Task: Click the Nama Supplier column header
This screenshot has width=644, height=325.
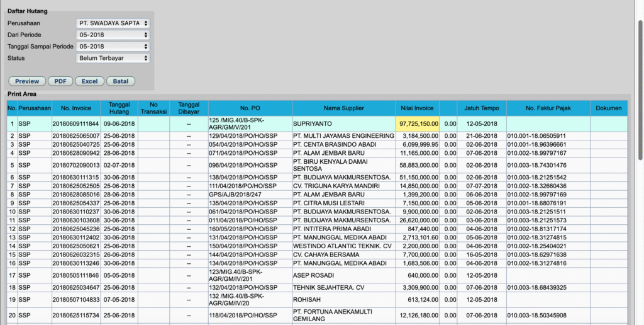Action: point(344,108)
